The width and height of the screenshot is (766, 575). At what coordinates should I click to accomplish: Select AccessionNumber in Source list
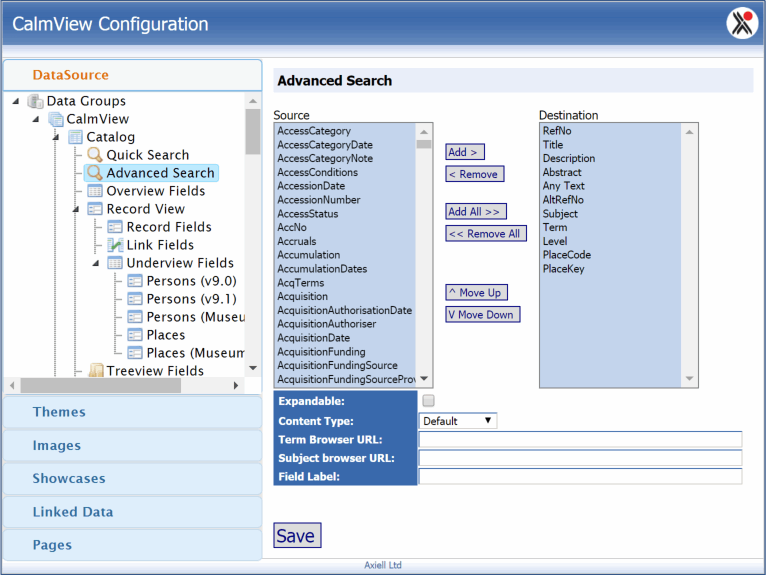coord(319,200)
